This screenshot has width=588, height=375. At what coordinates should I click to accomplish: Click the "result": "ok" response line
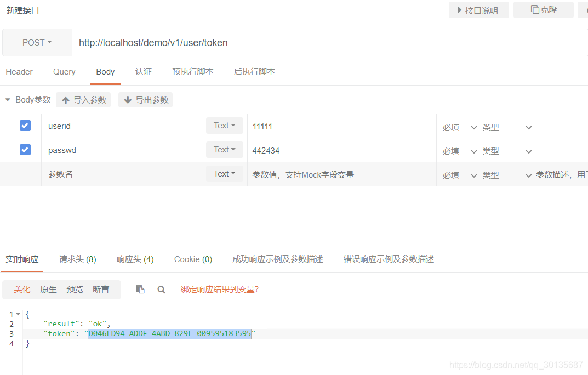(77, 323)
